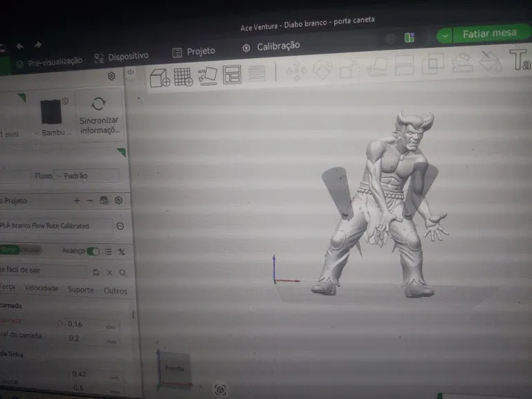Select the Color painting bucket tool
Image resolution: width=532 pixels, height=399 pixels.
[x=490, y=60]
